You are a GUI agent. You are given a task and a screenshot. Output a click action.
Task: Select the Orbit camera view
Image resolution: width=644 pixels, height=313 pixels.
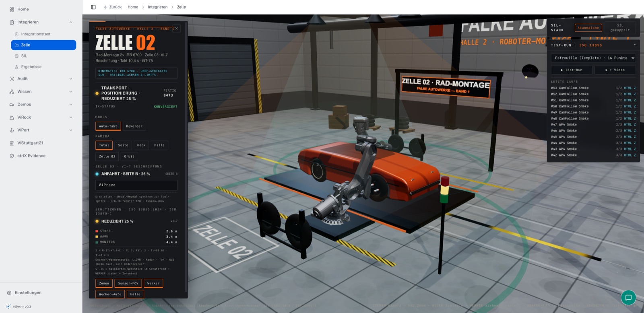129,156
